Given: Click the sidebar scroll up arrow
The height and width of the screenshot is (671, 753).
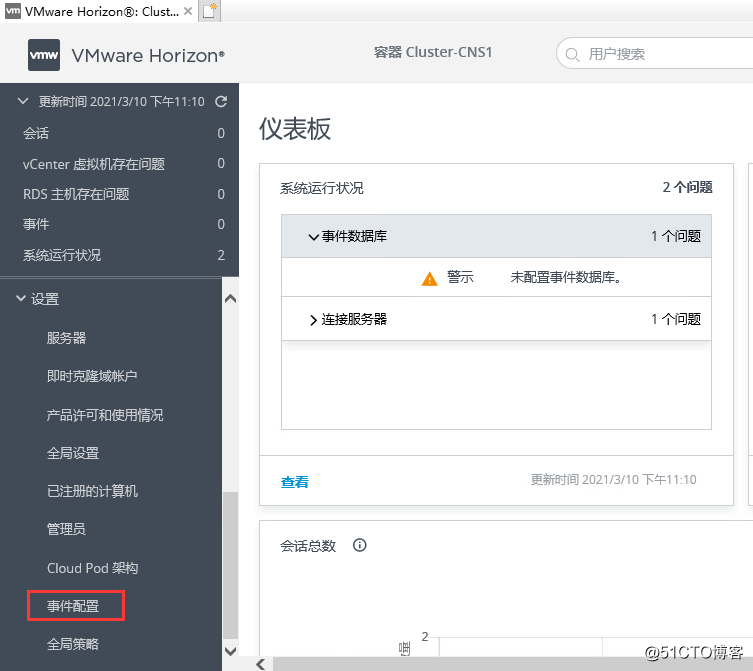Looking at the screenshot, I should point(231,299).
